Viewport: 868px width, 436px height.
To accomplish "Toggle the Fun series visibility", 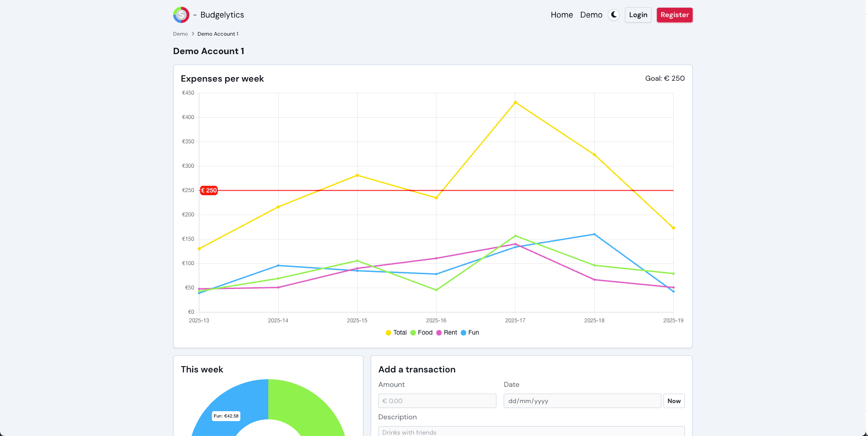I will (x=470, y=333).
